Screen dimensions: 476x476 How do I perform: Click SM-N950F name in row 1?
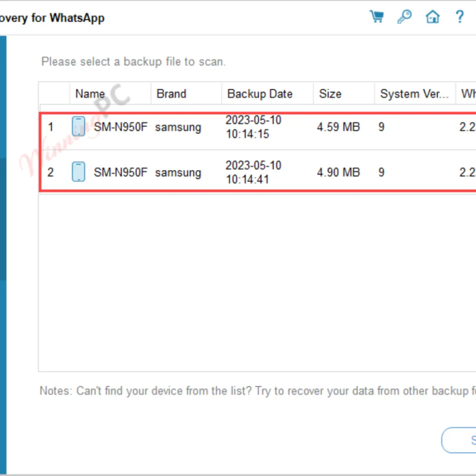coord(121,127)
